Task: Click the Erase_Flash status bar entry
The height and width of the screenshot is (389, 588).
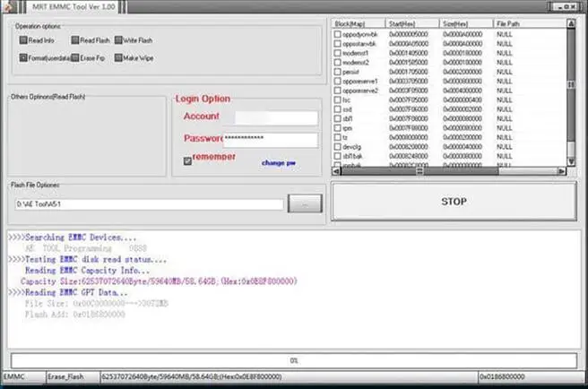Action: (73, 376)
